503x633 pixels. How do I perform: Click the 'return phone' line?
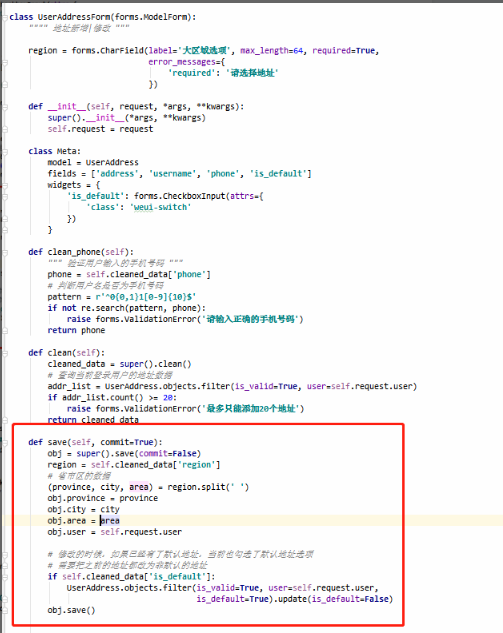[x=76, y=331]
